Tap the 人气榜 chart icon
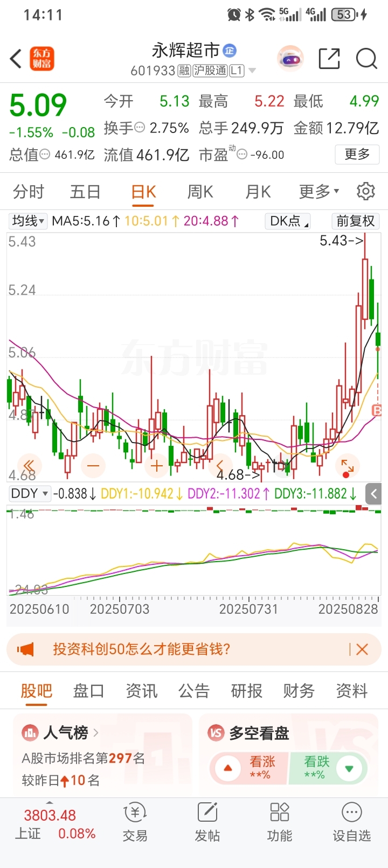388x868 pixels. pyautogui.click(x=30, y=732)
